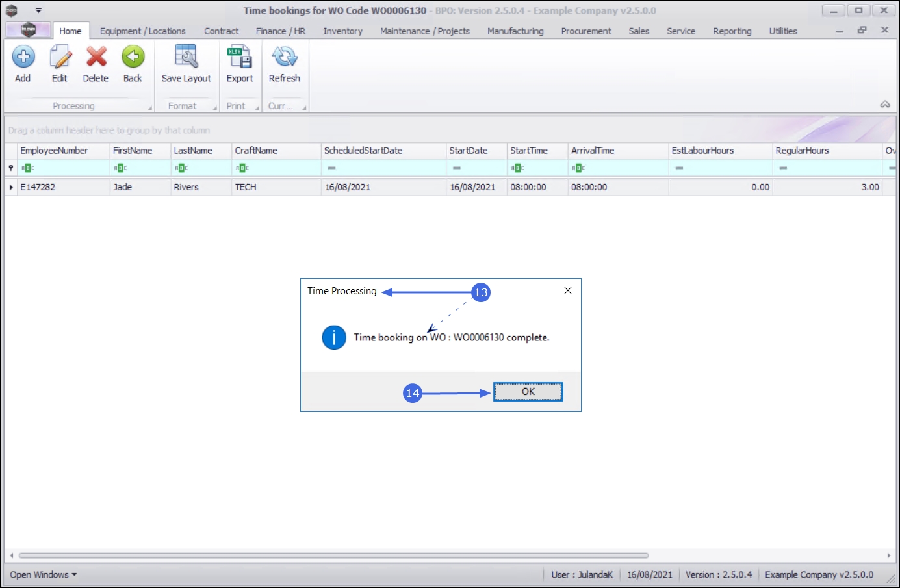The height and width of the screenshot is (588, 900).
Task: Click the blue info icon in dialog
Action: pyautogui.click(x=334, y=337)
